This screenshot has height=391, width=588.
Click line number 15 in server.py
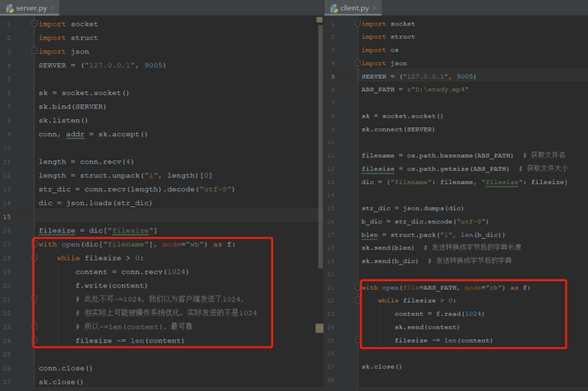[x=7, y=217]
